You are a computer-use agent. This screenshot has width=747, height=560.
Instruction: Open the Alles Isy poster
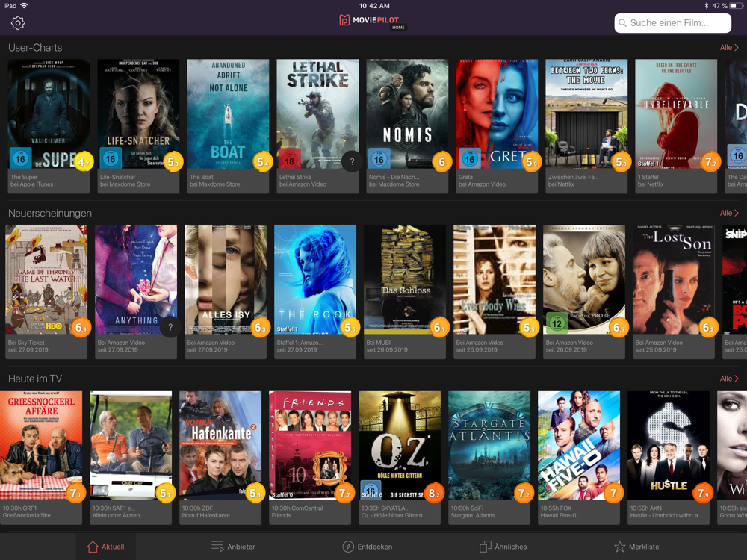[226, 279]
